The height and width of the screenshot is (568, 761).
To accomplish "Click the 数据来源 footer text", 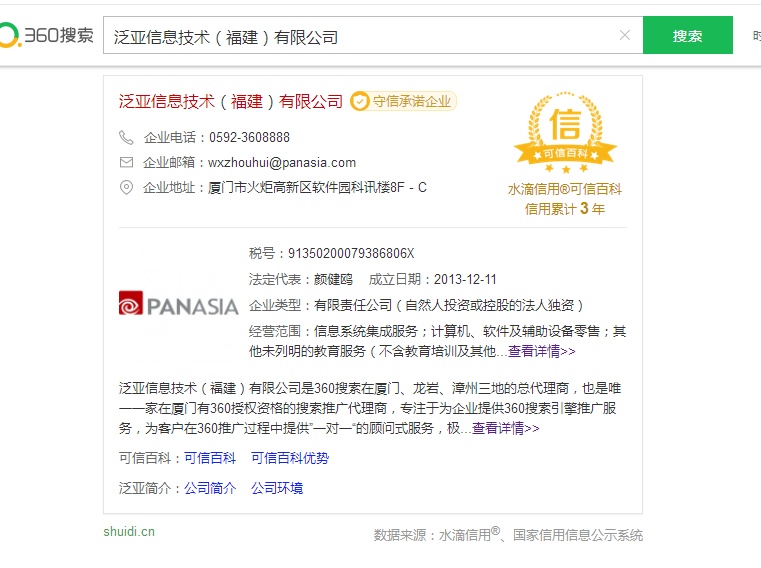I will (x=508, y=535).
